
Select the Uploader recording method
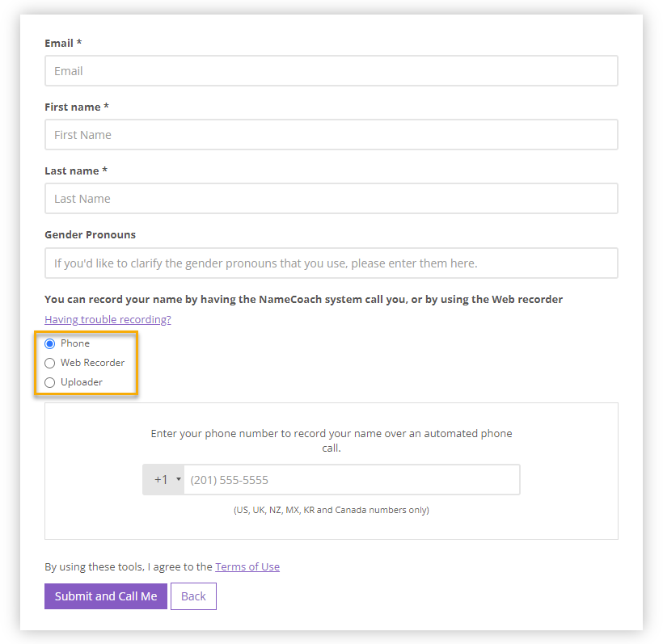(x=49, y=382)
